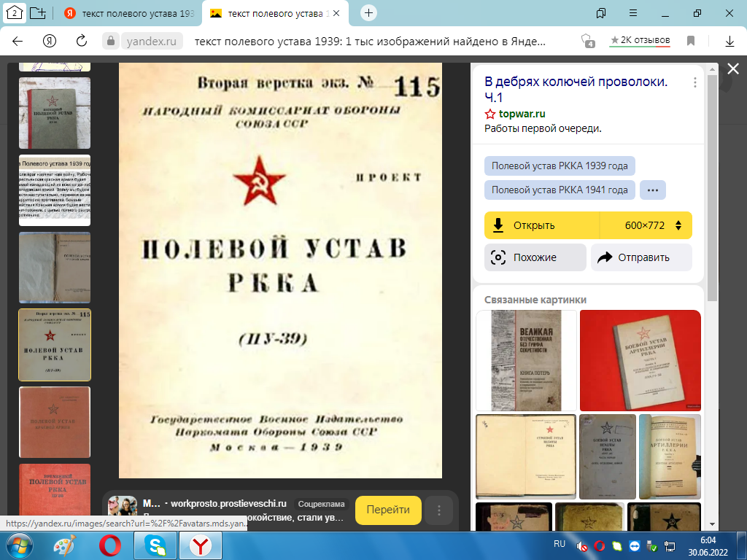747x560 pixels.
Task: Open related image of book on red background
Action: click(640, 360)
